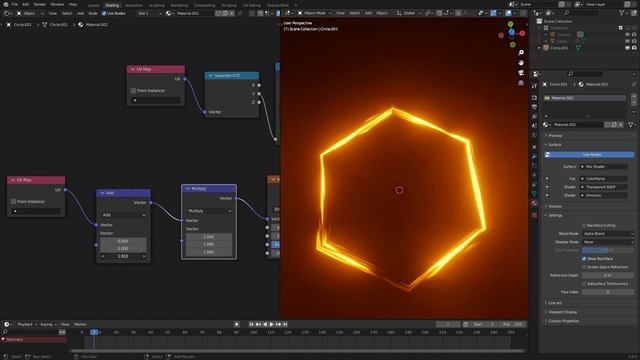The width and height of the screenshot is (640, 360).
Task: Toggle viewport visibility eye for Camera
Action: point(628,35)
